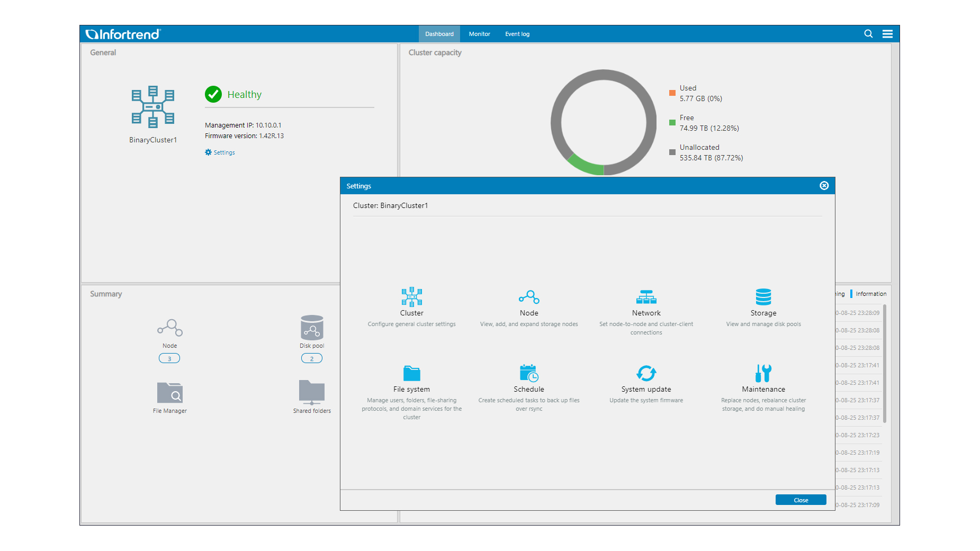980x551 pixels.
Task: Open the System update icon
Action: 646,373
